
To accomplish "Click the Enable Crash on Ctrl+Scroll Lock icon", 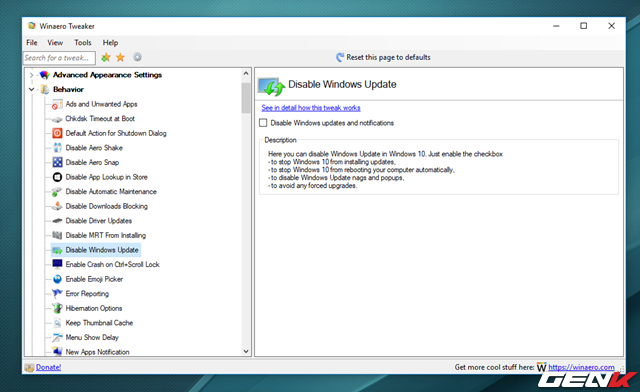I will [x=57, y=265].
